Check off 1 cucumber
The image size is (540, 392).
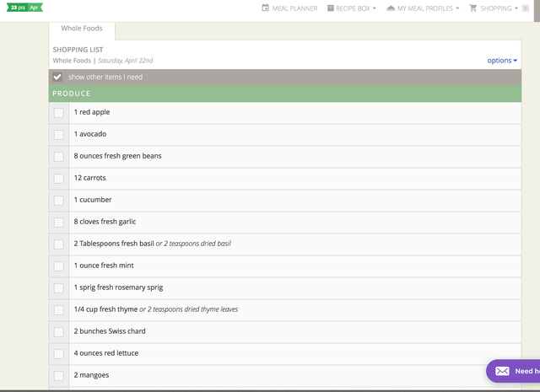coord(59,201)
